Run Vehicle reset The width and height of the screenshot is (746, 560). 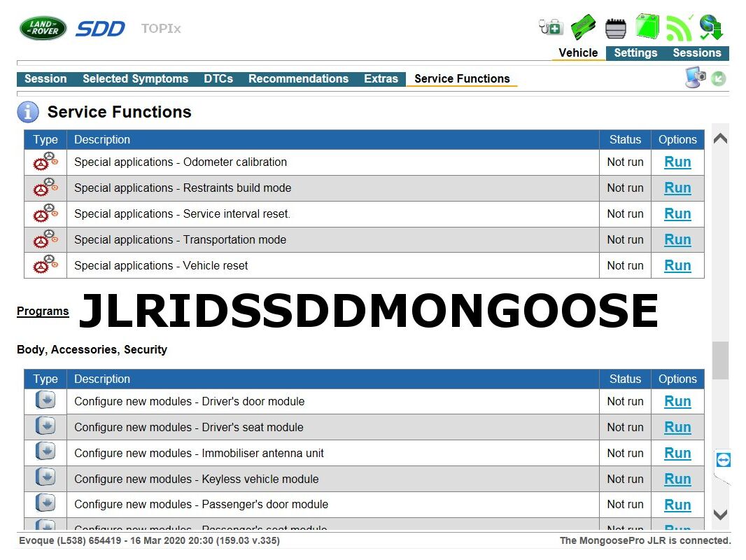coord(677,265)
